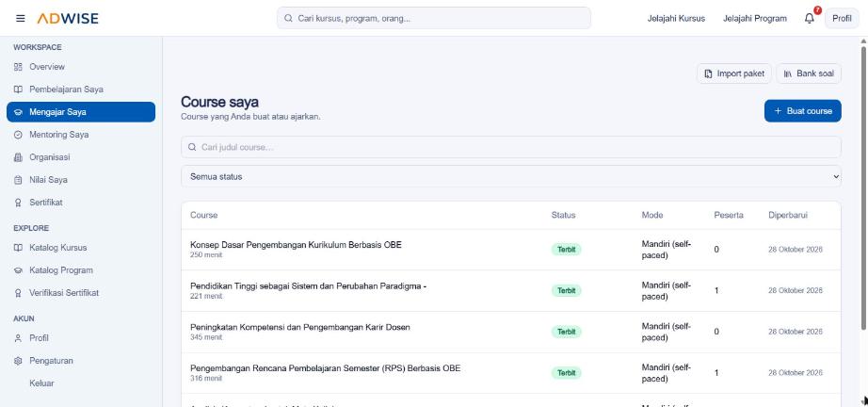868x407 pixels.
Task: Go to Pembelajaran Saya
Action: [x=81, y=90]
